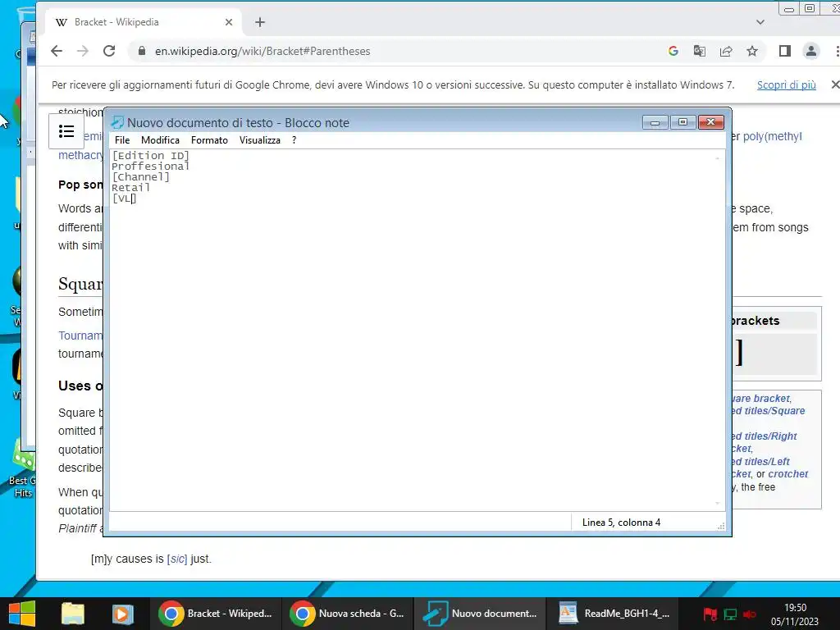Open Scopri di più link
Viewport: 840px width, 630px height.
tap(787, 84)
